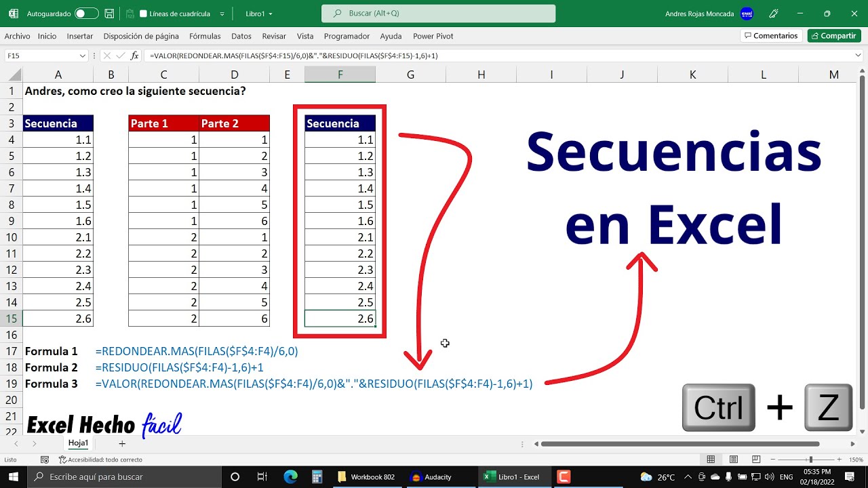Click the Compartir button
This screenshot has width=868, height=488.
click(x=834, y=36)
